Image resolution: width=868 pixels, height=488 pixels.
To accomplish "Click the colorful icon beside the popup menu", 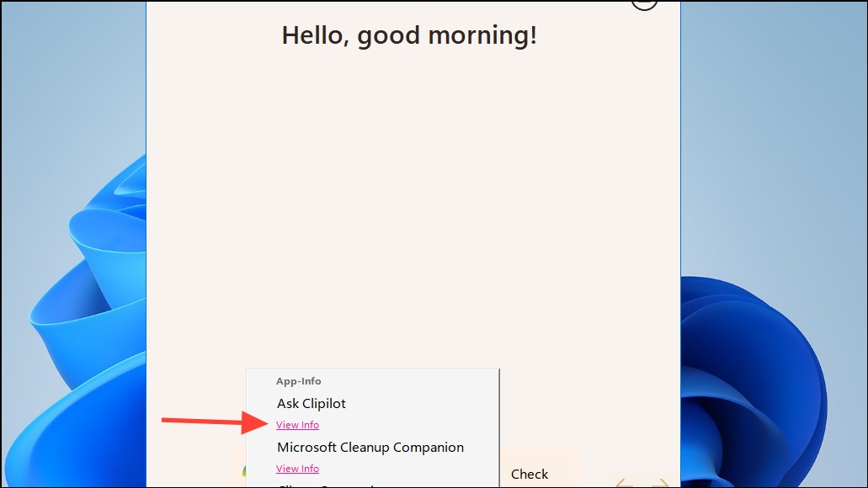I will coord(244,471).
